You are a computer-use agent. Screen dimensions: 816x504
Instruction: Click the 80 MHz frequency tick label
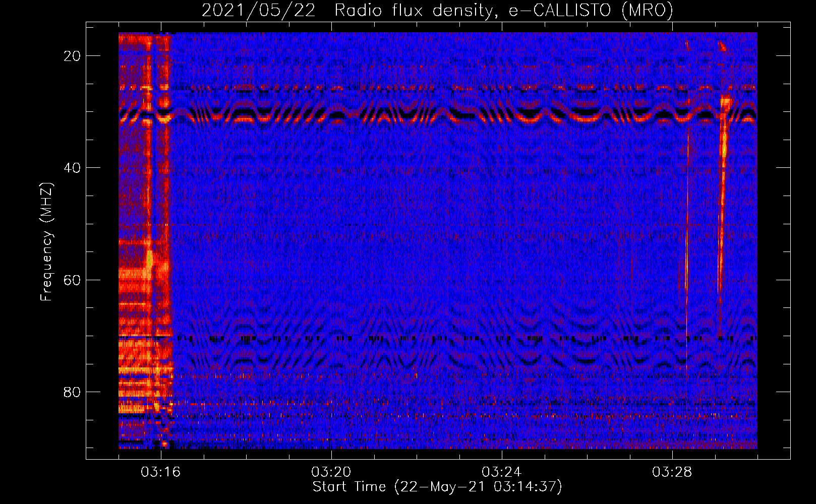pos(73,392)
